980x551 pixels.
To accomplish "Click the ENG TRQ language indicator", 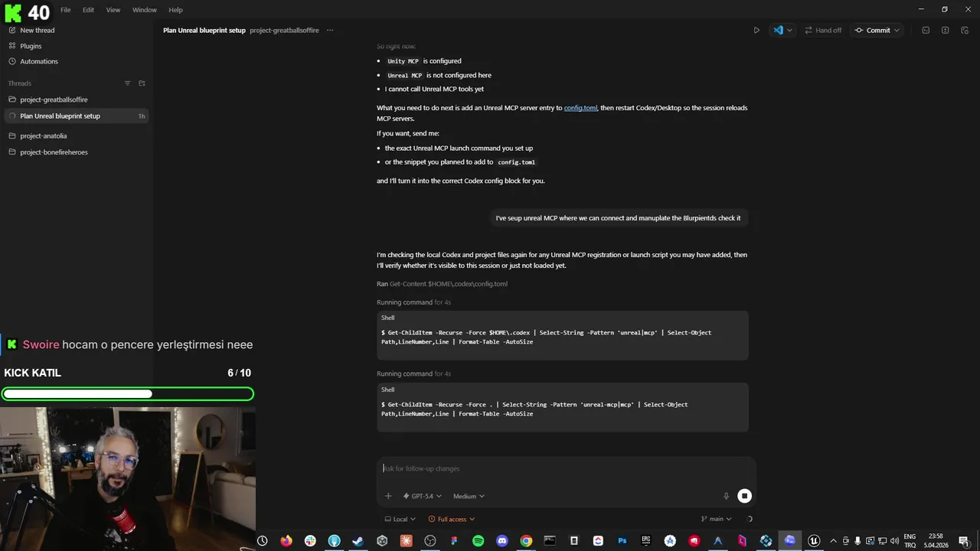I will (x=910, y=541).
